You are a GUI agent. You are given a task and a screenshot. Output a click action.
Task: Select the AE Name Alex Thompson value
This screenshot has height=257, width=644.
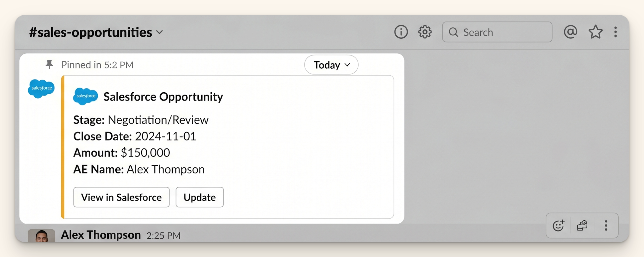pyautogui.click(x=165, y=169)
